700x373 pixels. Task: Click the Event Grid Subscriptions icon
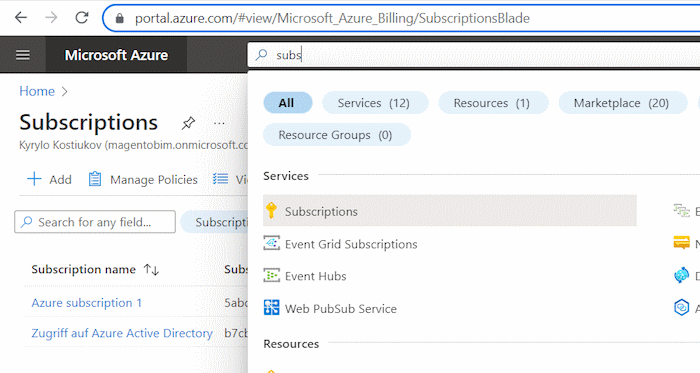[x=271, y=244]
